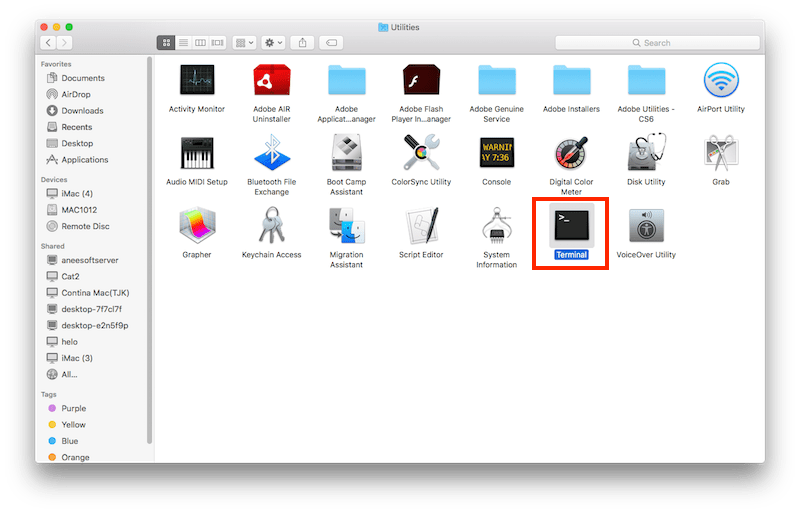The height and width of the screenshot is (513, 800).
Task: Open the Action gear menu
Action: pos(273,43)
